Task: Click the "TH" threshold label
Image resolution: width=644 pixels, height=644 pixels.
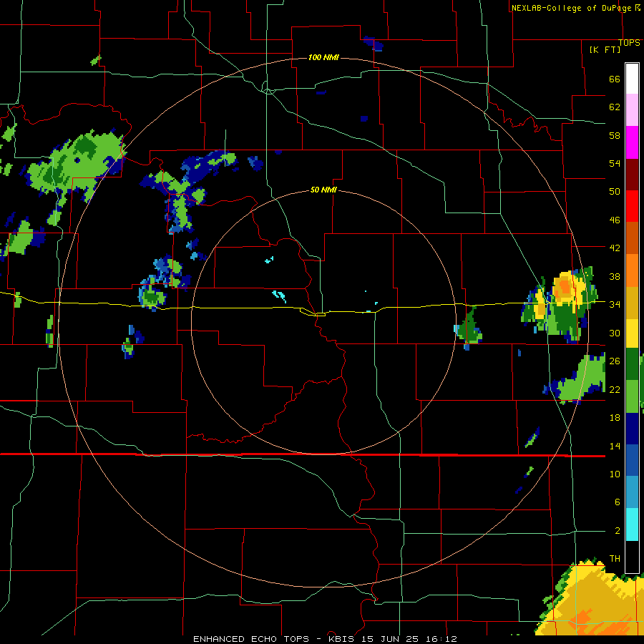Action: click(x=615, y=558)
